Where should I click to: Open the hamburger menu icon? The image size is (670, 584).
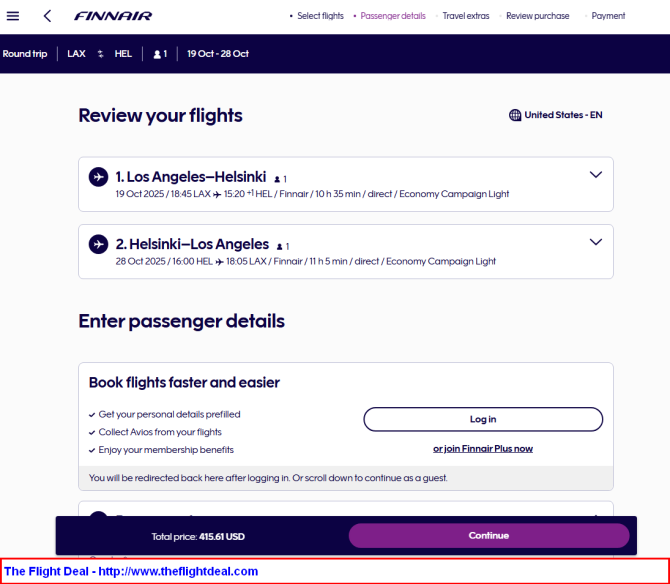pyautogui.click(x=13, y=16)
